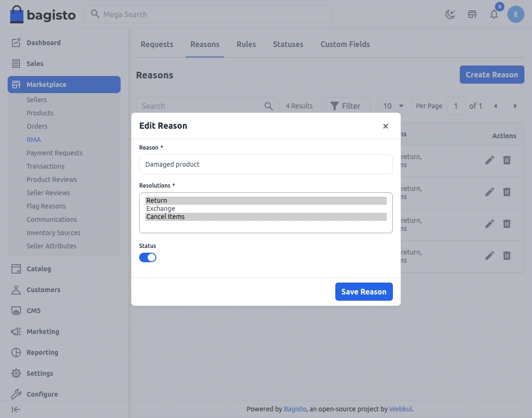Click the magnifier icon in the Reasons search bar
Image resolution: width=532 pixels, height=418 pixels.
[268, 105]
